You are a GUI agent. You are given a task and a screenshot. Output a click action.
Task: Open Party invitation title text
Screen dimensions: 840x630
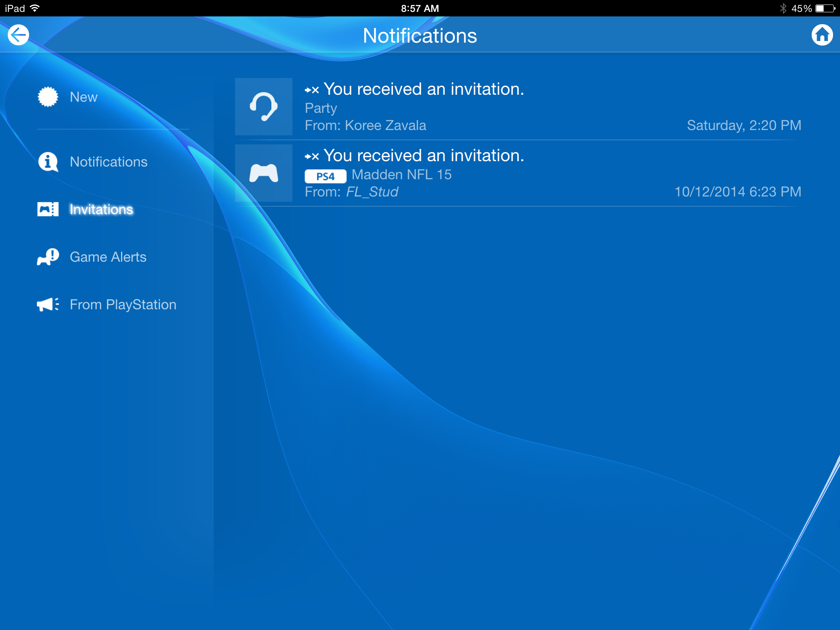424,89
